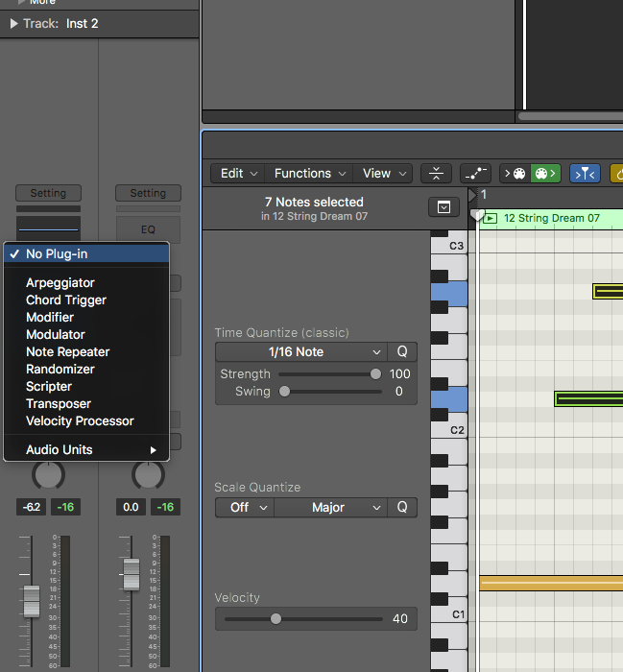Click the Q button next to 1/16 Note
This screenshot has width=623, height=672.
click(402, 352)
